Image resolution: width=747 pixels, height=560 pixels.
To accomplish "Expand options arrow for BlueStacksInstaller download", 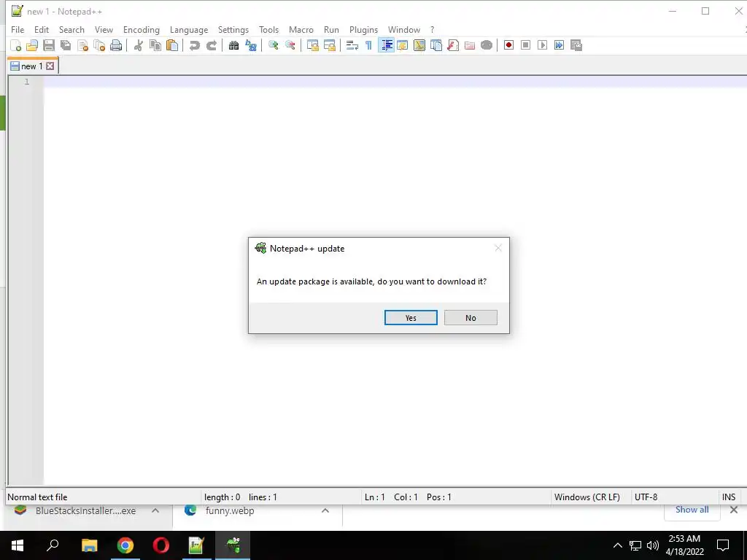I will (155, 510).
